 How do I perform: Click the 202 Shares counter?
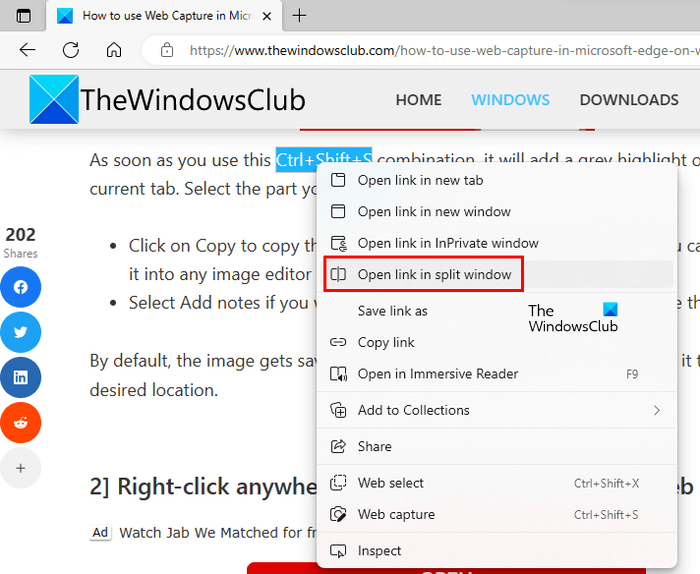(x=21, y=242)
